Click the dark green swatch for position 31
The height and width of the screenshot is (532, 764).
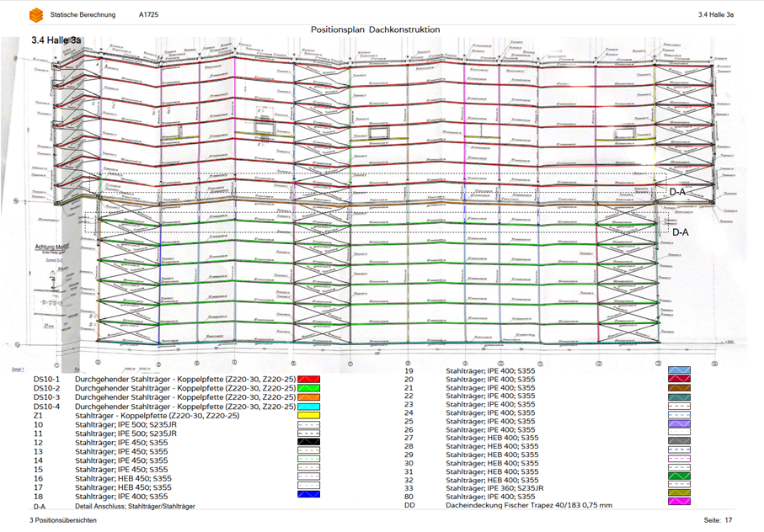pos(679,475)
